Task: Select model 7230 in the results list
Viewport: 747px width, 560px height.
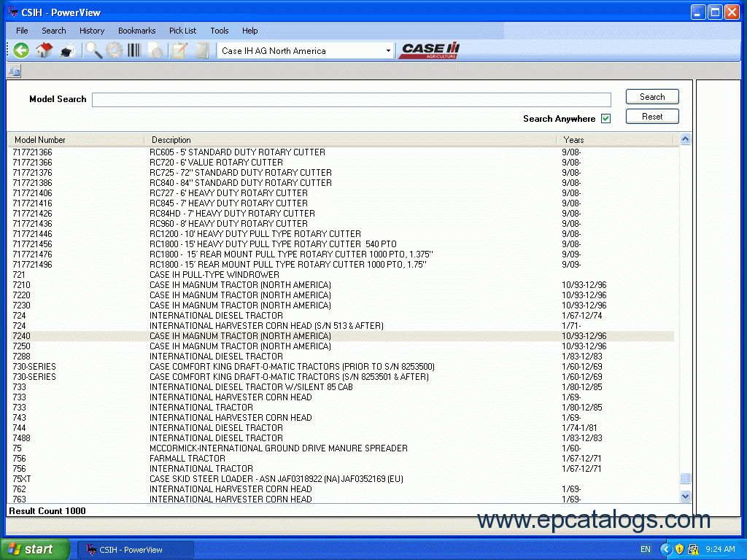Action: tap(343, 306)
